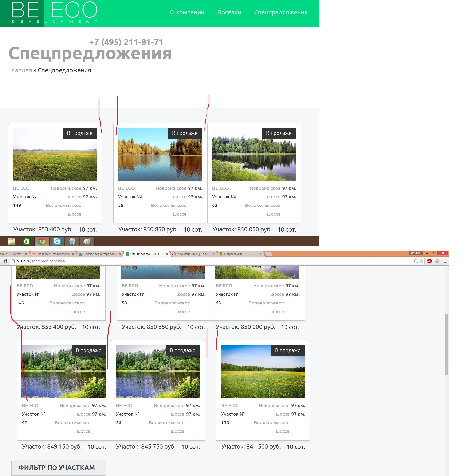The height and width of the screenshot is (476, 465).
Task: Open О компании in the site menu
Action: coord(187,12)
